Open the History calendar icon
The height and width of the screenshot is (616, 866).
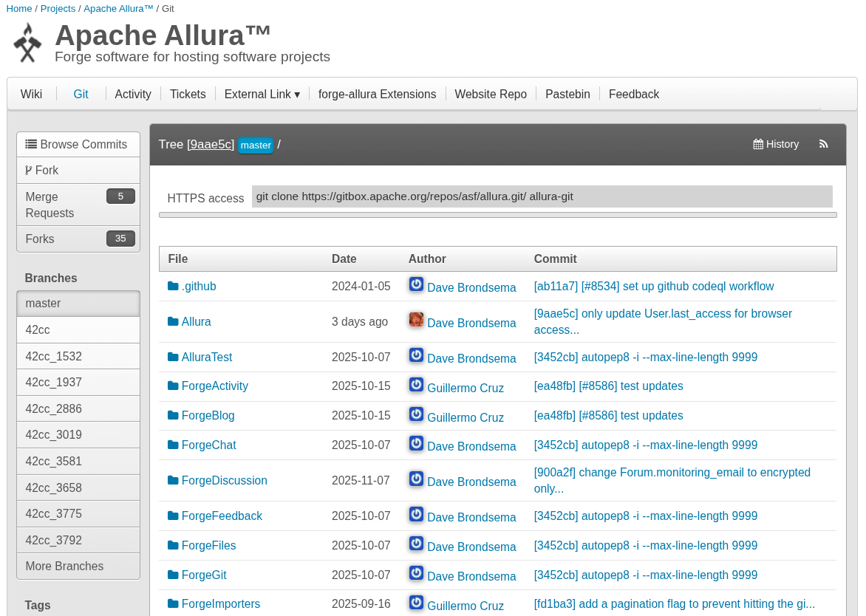(x=757, y=144)
